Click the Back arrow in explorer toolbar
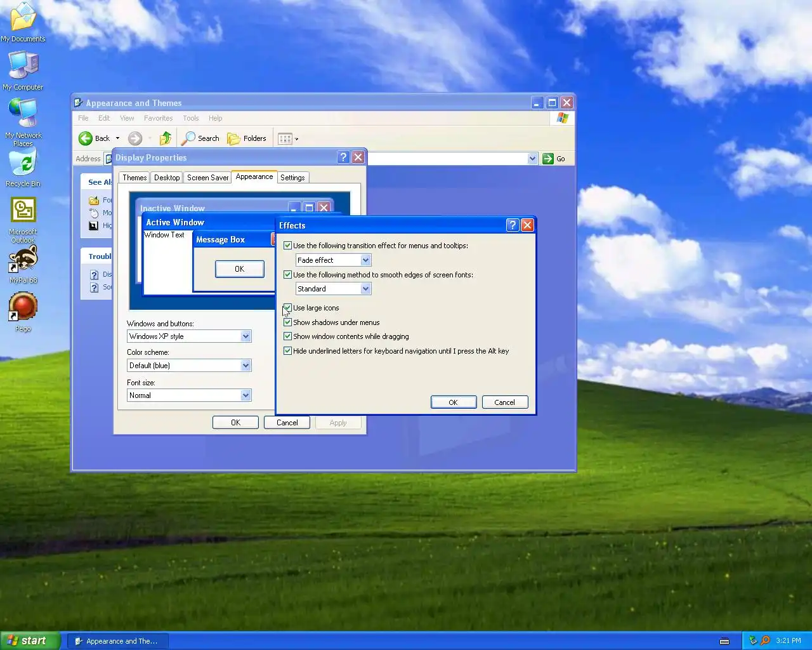Viewport: 812px width, 650px height. (x=95, y=138)
